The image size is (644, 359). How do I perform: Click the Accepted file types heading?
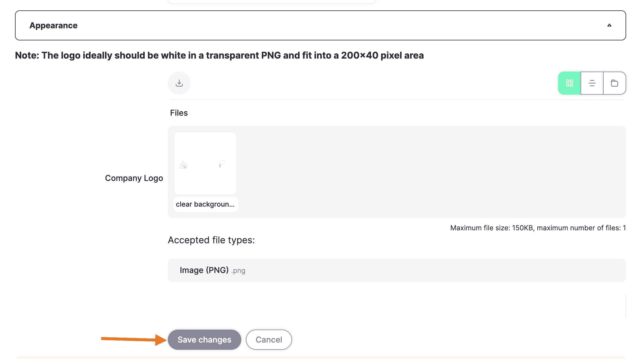tap(211, 240)
